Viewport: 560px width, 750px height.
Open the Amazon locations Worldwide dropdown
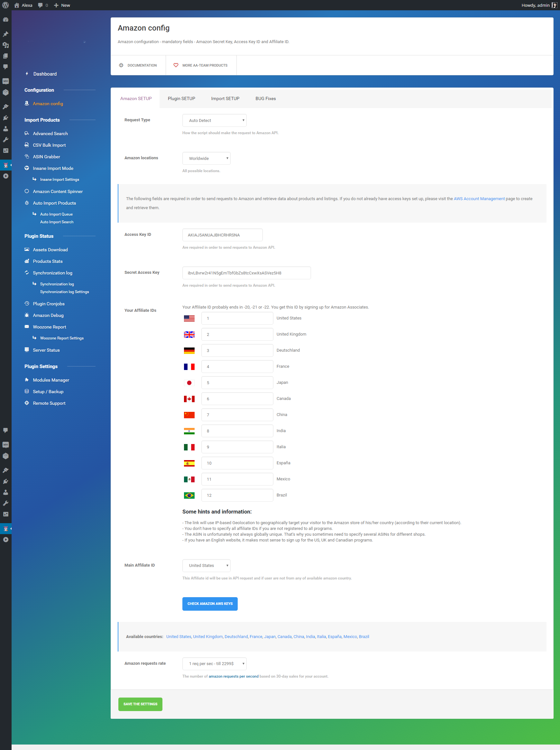coord(206,158)
